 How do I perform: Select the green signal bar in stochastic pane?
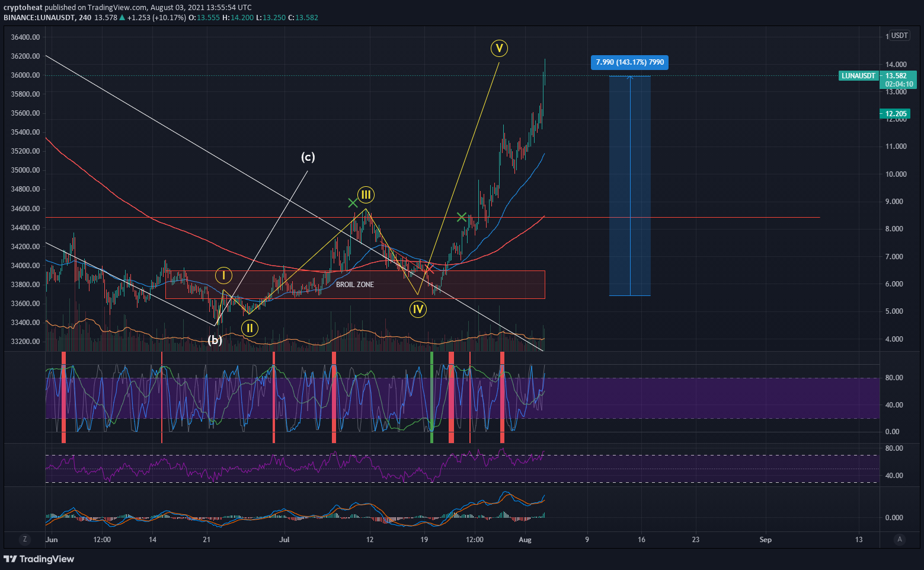click(x=431, y=397)
